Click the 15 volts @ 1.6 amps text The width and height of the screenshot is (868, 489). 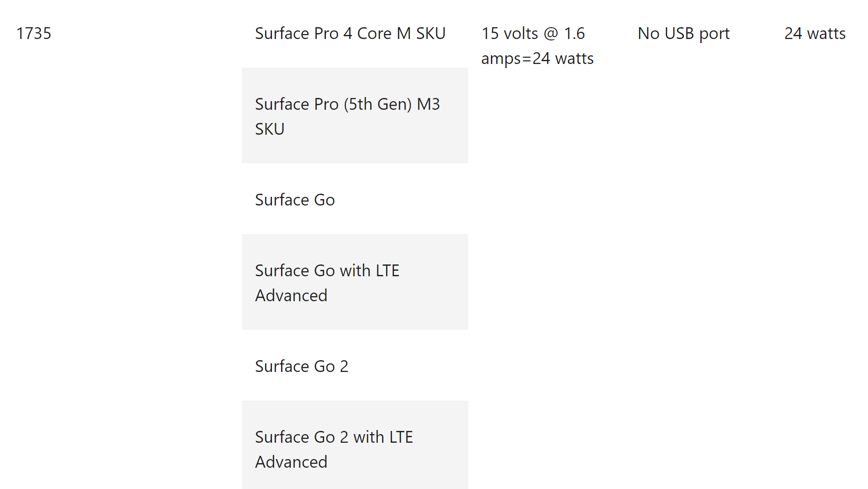coord(537,46)
